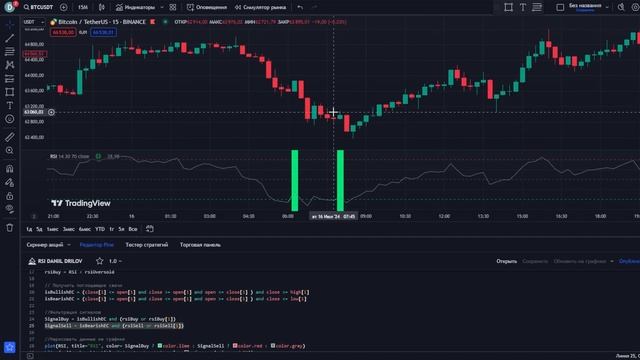
Task: Select the patterns drawing tool
Action: [10, 65]
